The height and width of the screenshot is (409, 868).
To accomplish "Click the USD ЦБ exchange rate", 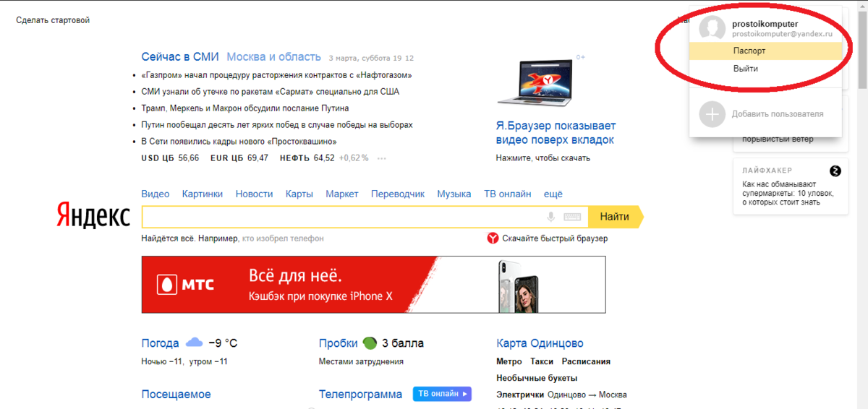I will point(170,158).
